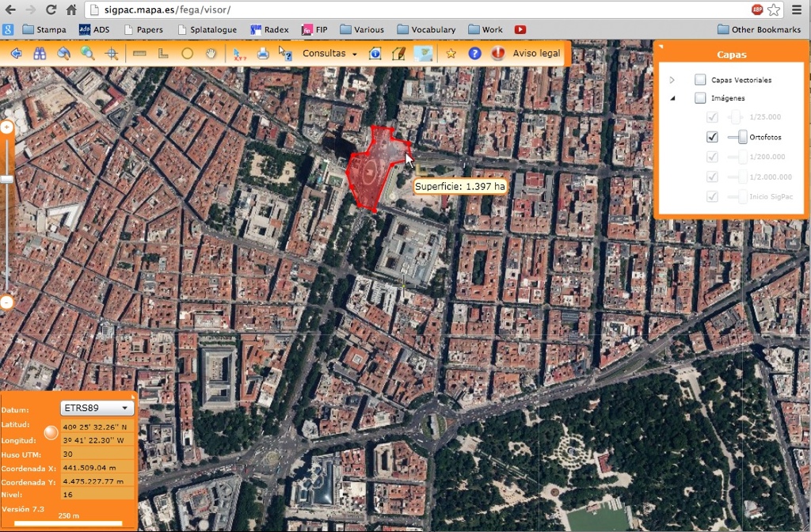Open the Consultas menu

tap(329, 54)
